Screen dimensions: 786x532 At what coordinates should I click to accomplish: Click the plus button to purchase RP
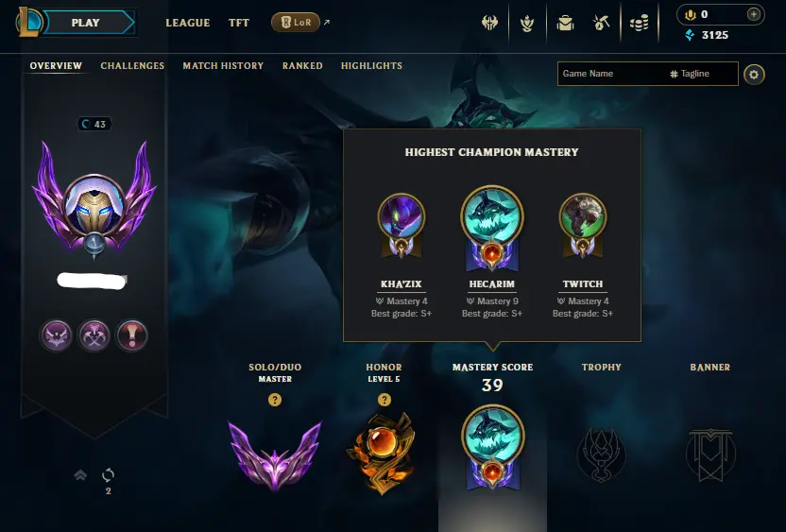[754, 14]
